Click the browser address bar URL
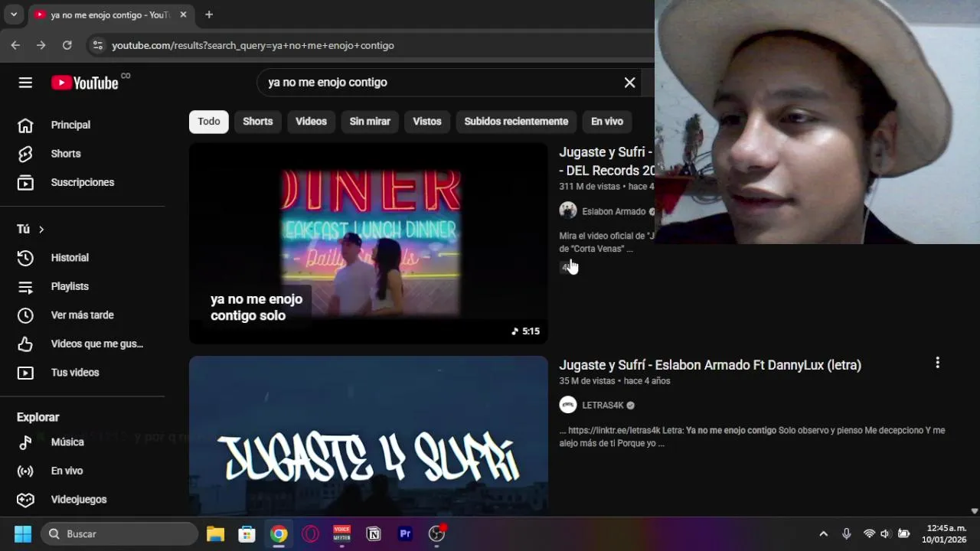This screenshot has height=551, width=980. [253, 45]
